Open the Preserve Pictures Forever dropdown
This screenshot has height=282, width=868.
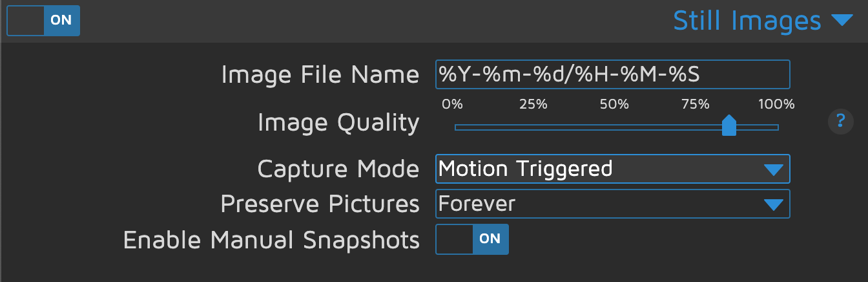point(601,204)
